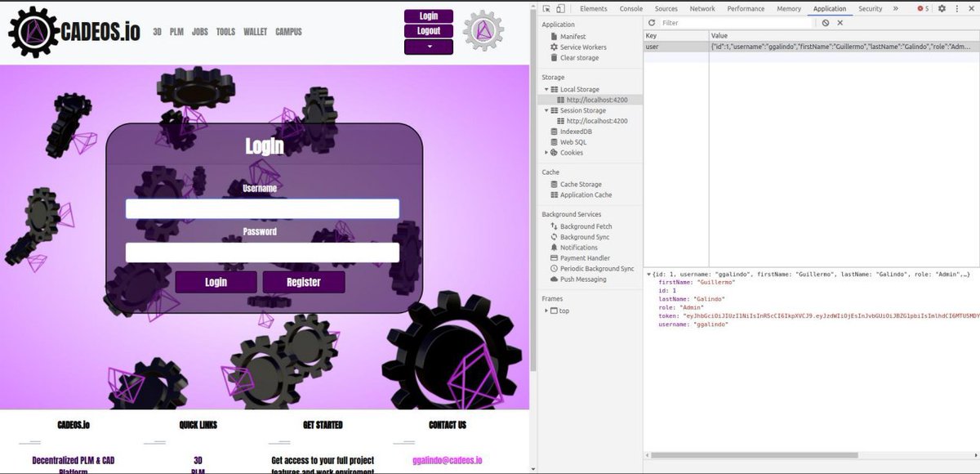Screen dimensions: 980x474
Task: Switch to the Console tab
Action: pyautogui.click(x=631, y=8)
